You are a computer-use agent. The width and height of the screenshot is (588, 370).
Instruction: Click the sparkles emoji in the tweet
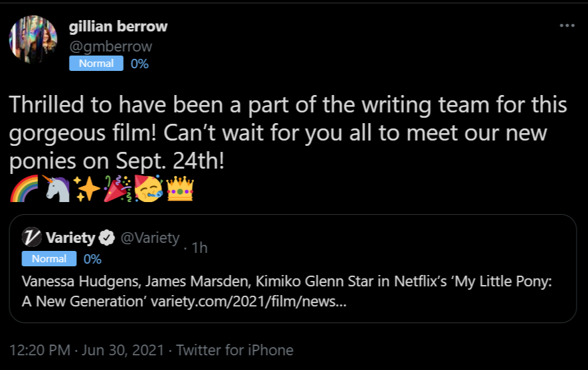pyautogui.click(x=87, y=190)
